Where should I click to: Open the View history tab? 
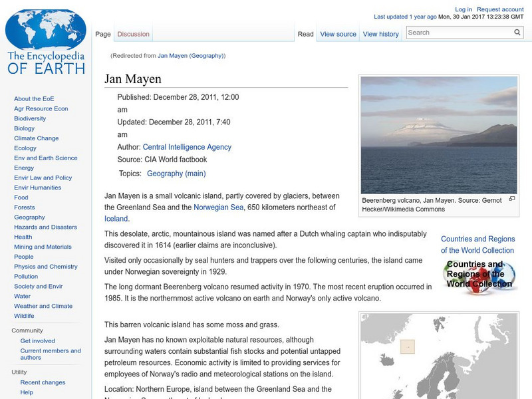380,33
